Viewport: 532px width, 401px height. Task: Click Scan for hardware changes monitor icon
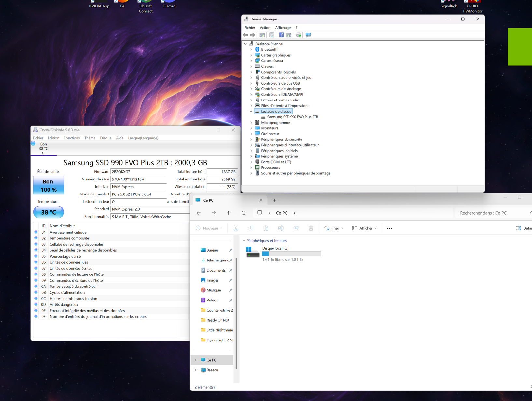[x=308, y=35]
